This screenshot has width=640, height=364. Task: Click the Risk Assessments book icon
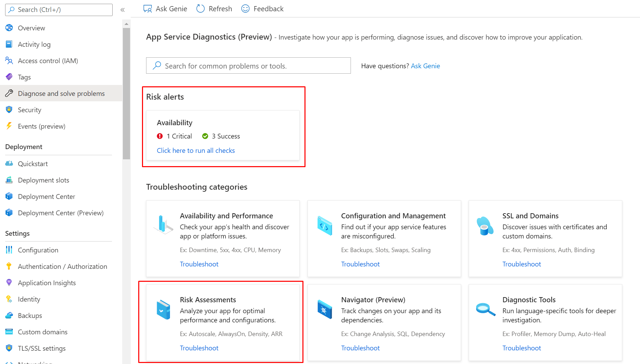coord(163,309)
